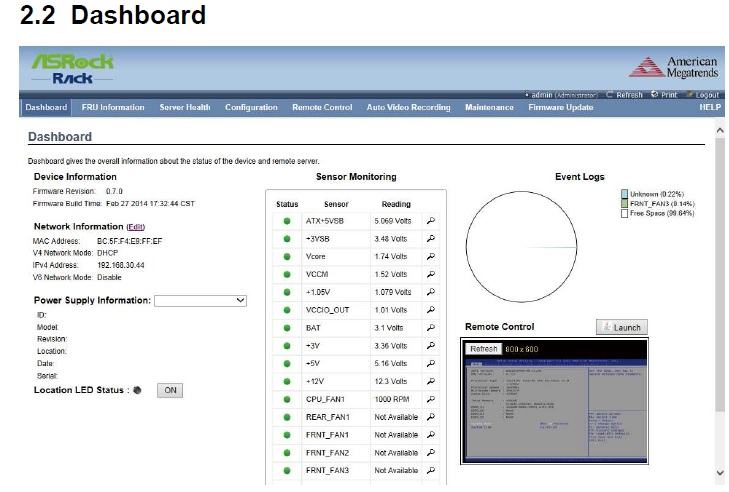Open magnifier for BAT sensor
The image size is (729, 492).
[431, 328]
